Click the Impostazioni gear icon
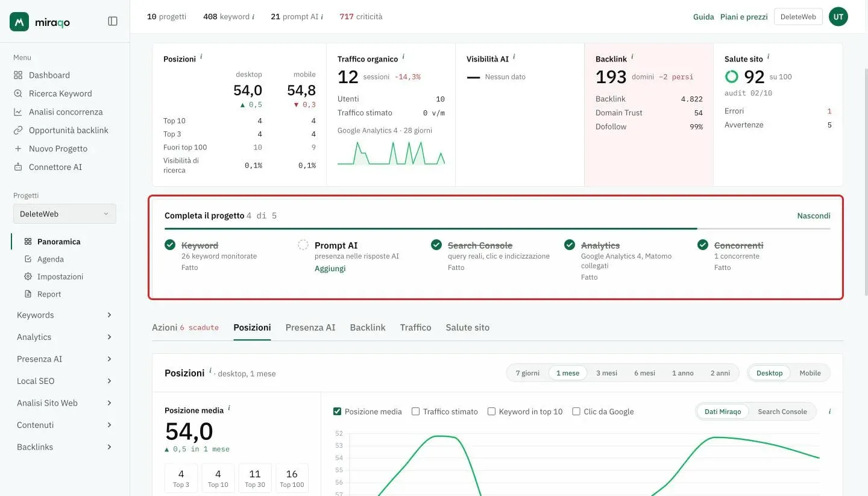This screenshot has height=496, width=868. pos(28,277)
